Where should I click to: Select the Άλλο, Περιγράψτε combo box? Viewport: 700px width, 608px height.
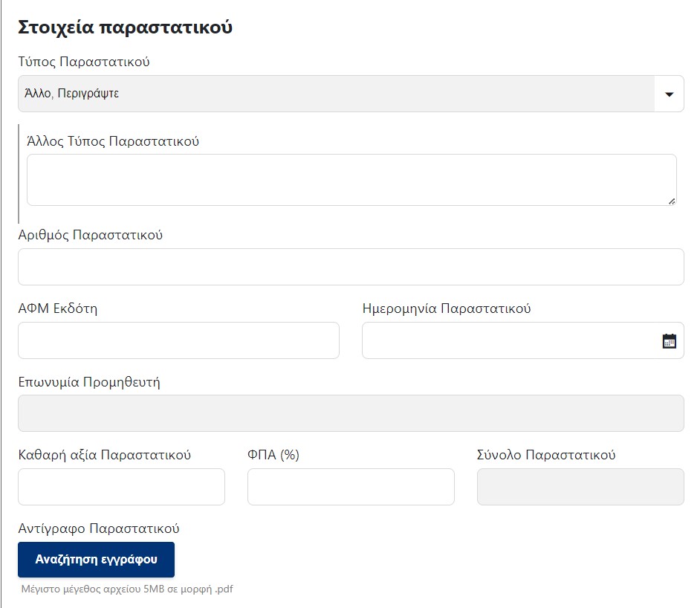pos(351,94)
